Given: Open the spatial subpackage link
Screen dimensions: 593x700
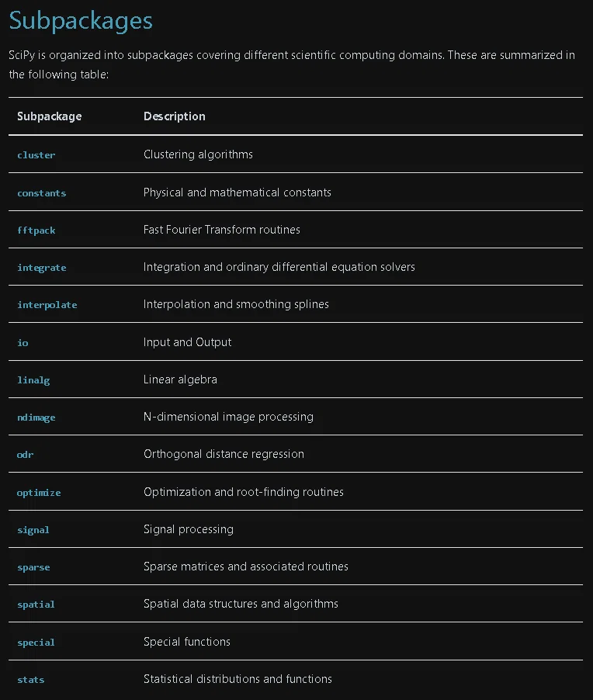Looking at the screenshot, I should pos(36,605).
